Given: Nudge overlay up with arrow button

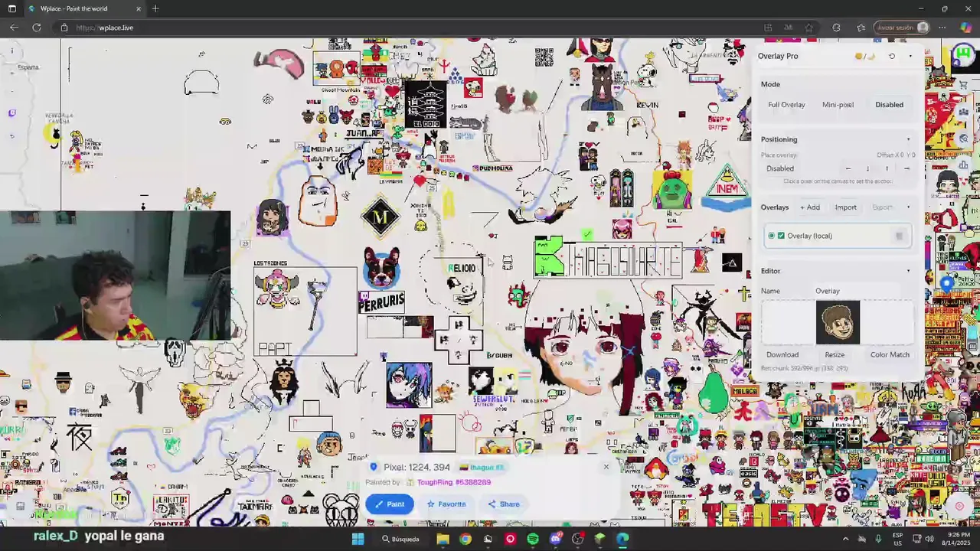Looking at the screenshot, I should click(x=887, y=168).
